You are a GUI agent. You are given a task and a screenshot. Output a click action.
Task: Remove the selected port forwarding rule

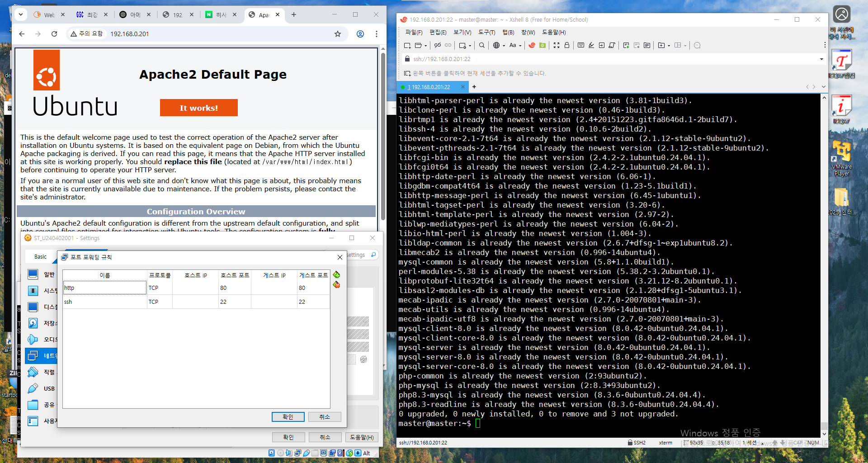(336, 285)
